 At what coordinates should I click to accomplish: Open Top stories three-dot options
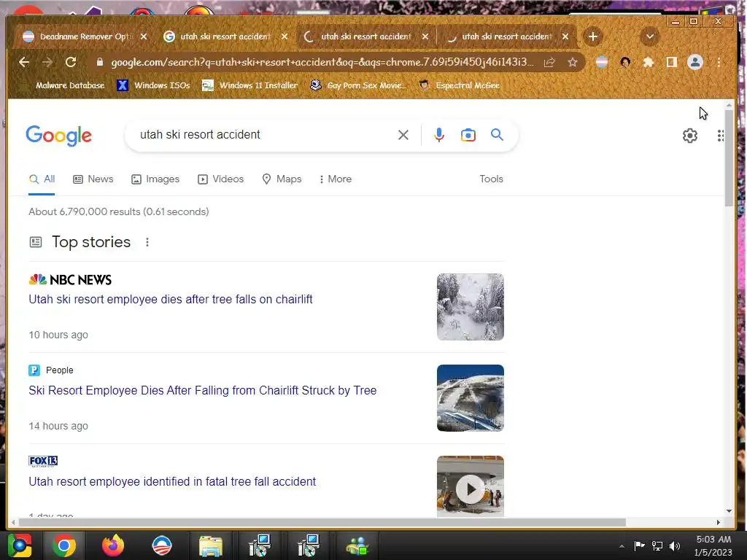147,242
